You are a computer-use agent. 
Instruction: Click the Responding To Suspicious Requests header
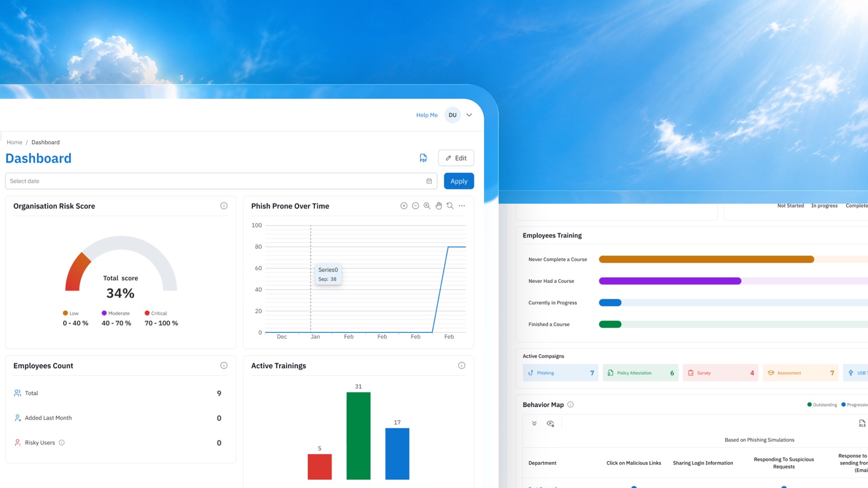click(784, 463)
